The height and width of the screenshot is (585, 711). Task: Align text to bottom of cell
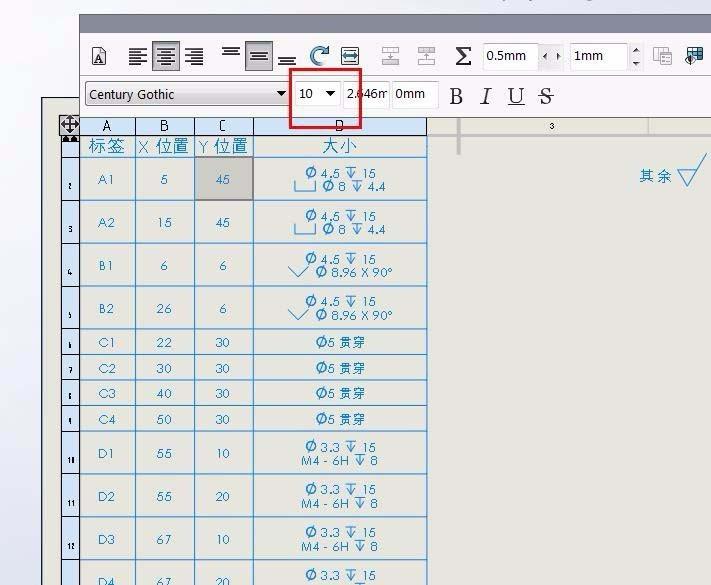click(x=287, y=60)
